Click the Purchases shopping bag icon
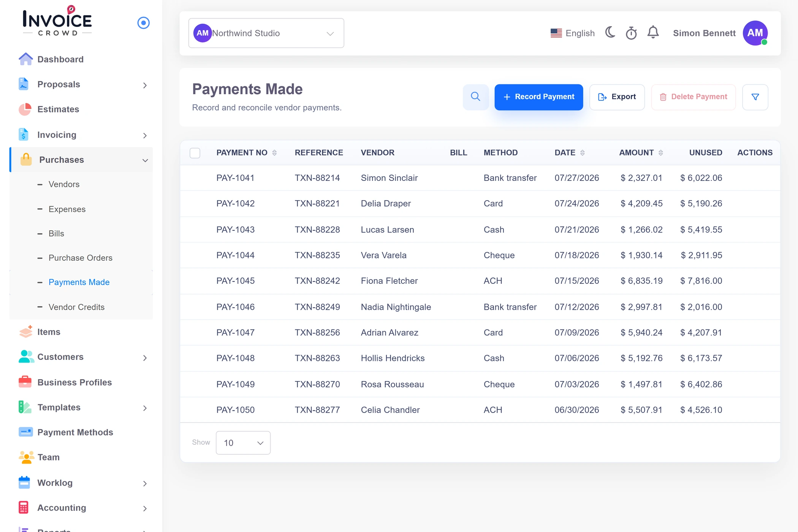This screenshot has height=532, width=798. tap(26, 160)
